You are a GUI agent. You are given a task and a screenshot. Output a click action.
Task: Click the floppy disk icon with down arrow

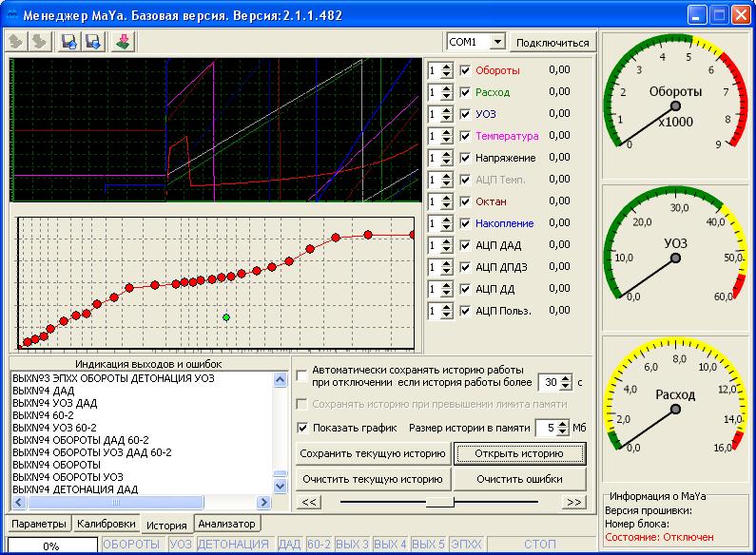click(x=93, y=42)
